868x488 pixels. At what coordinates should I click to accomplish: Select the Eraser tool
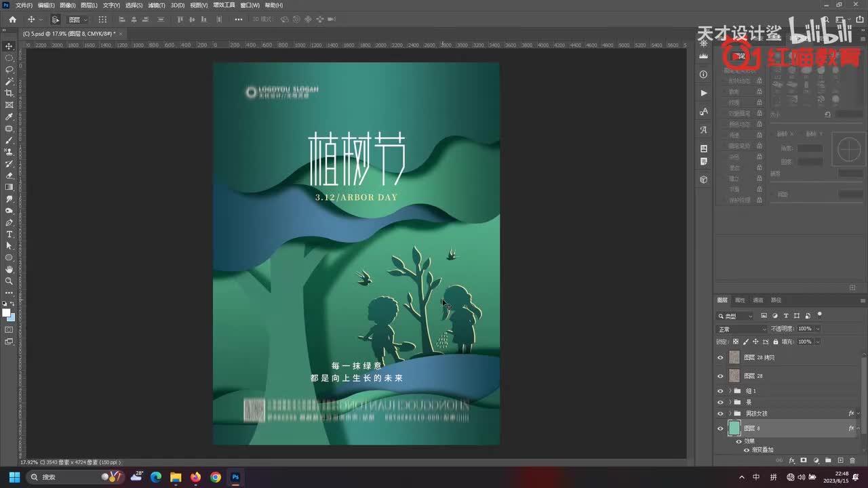[9, 176]
